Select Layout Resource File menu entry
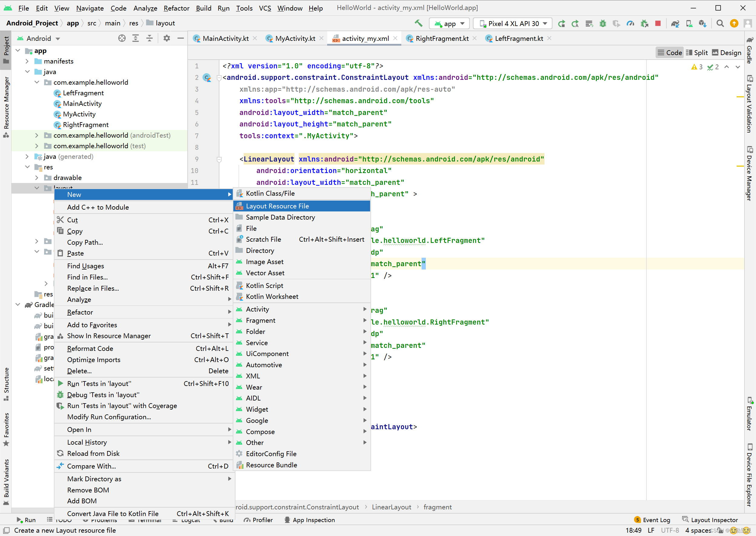 (x=277, y=206)
